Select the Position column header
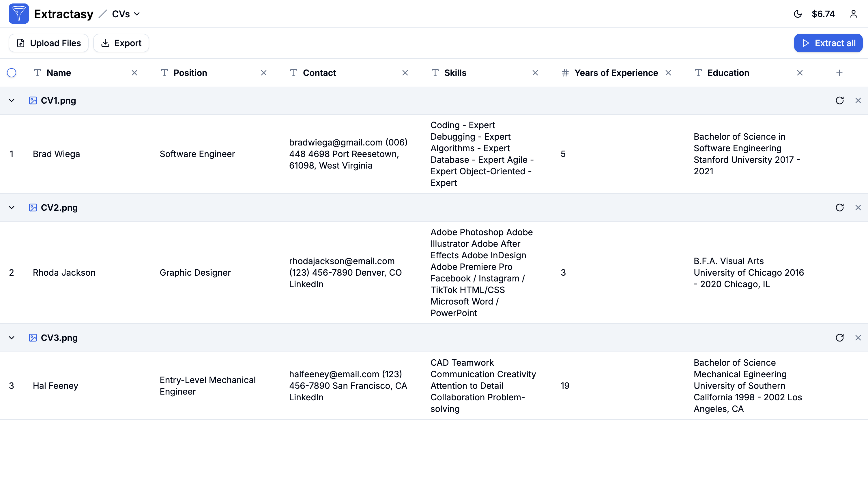Image resolution: width=868 pixels, height=493 pixels. tap(190, 73)
